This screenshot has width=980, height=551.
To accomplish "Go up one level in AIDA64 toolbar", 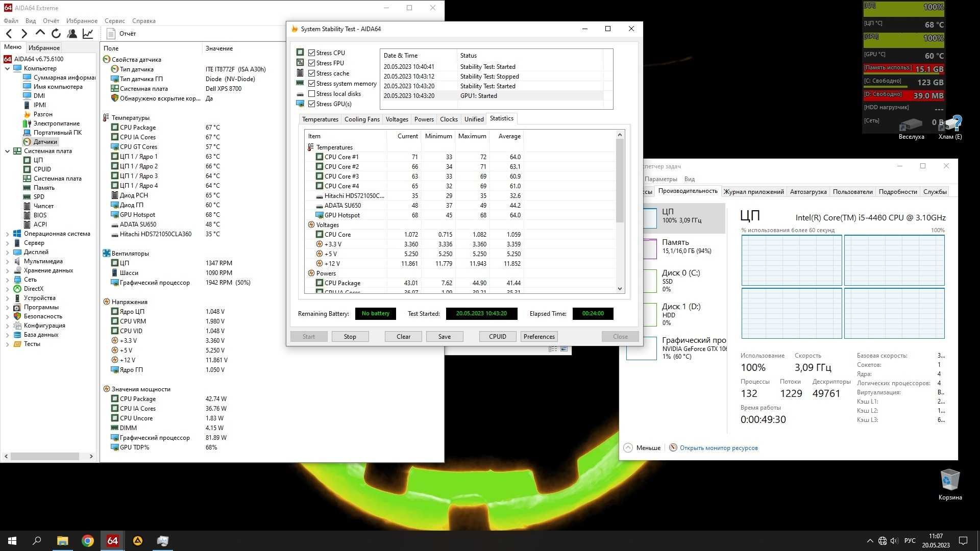I will click(x=40, y=33).
